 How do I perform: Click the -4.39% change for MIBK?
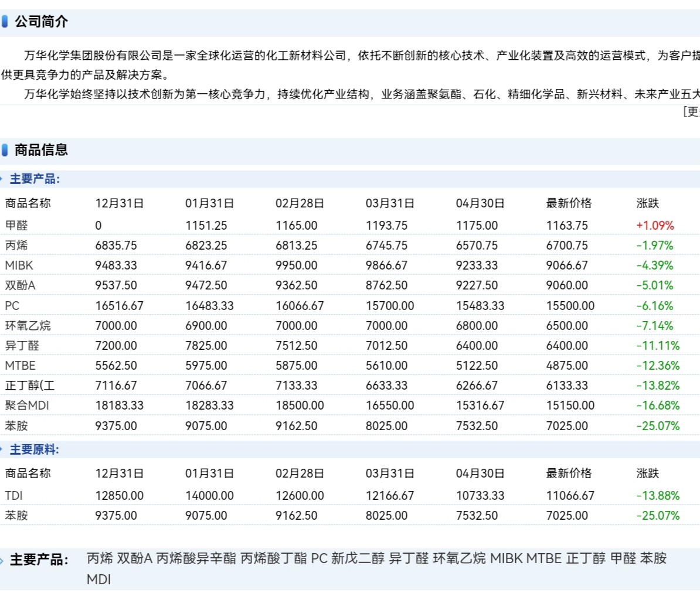(654, 266)
